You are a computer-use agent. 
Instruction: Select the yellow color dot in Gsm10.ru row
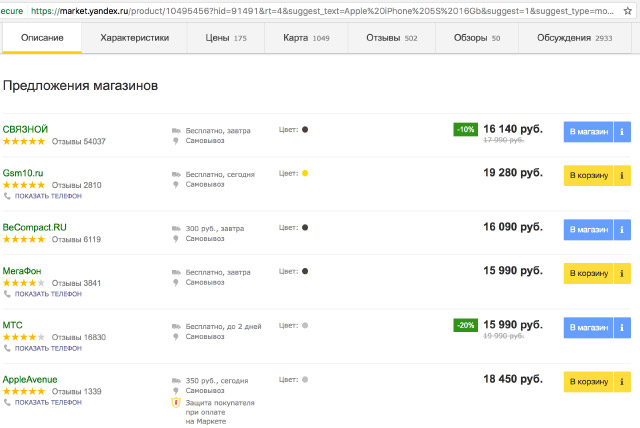tap(305, 173)
